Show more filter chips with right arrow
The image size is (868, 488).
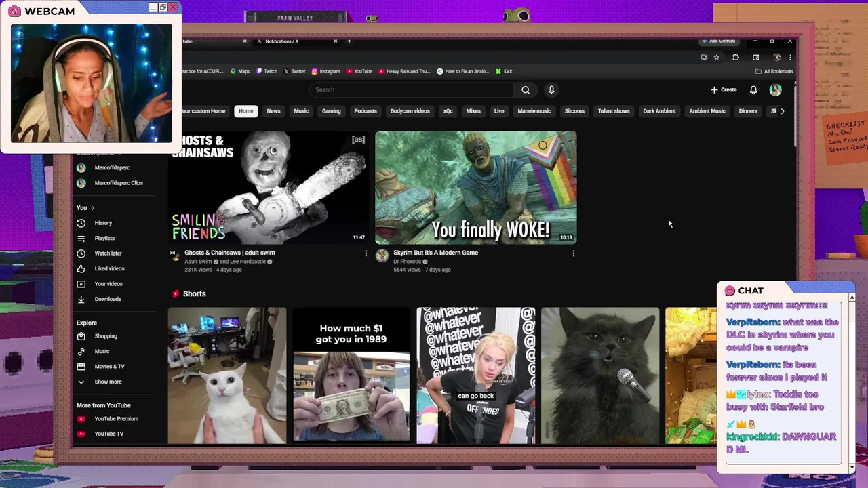782,111
